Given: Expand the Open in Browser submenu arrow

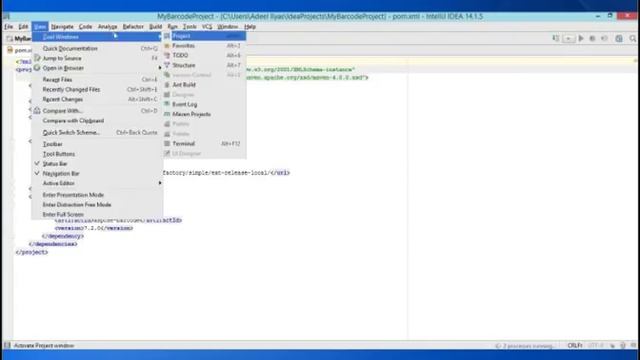Looking at the screenshot, I should point(160,68).
